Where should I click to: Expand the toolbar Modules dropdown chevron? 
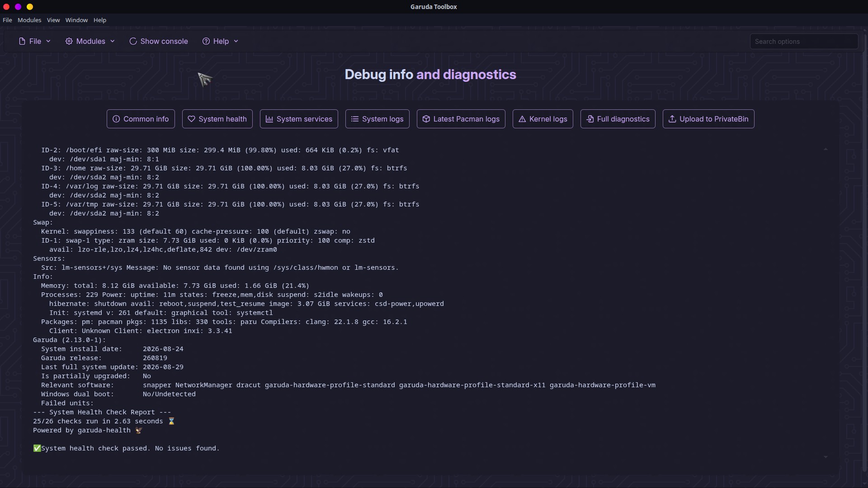[x=113, y=41]
